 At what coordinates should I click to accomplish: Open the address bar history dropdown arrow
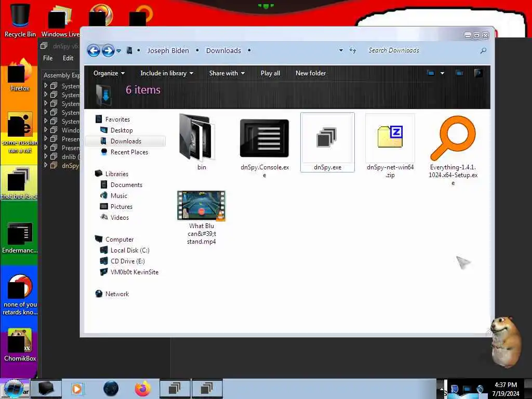point(341,50)
